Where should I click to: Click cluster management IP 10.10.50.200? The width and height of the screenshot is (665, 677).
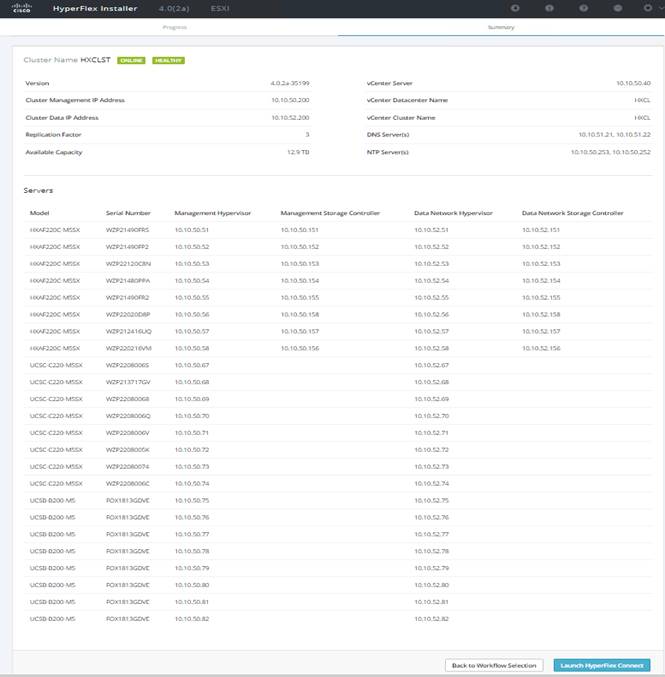pos(290,100)
